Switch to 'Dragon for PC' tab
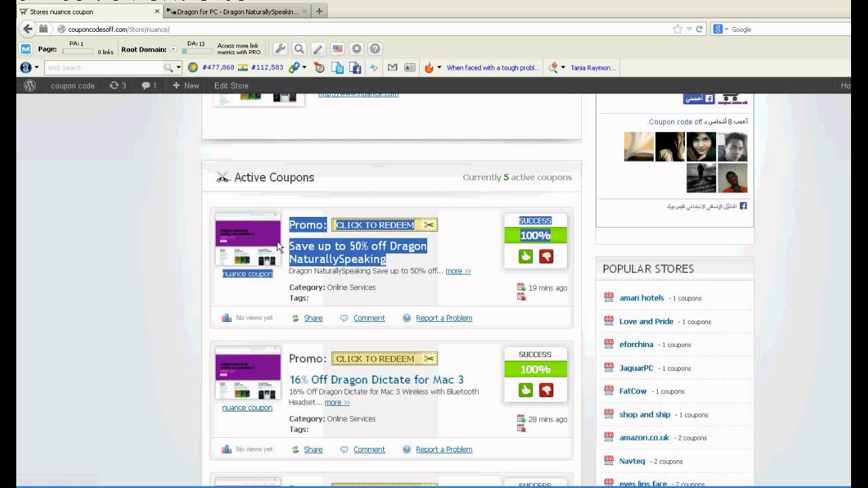This screenshot has width=868, height=488. [x=237, y=12]
